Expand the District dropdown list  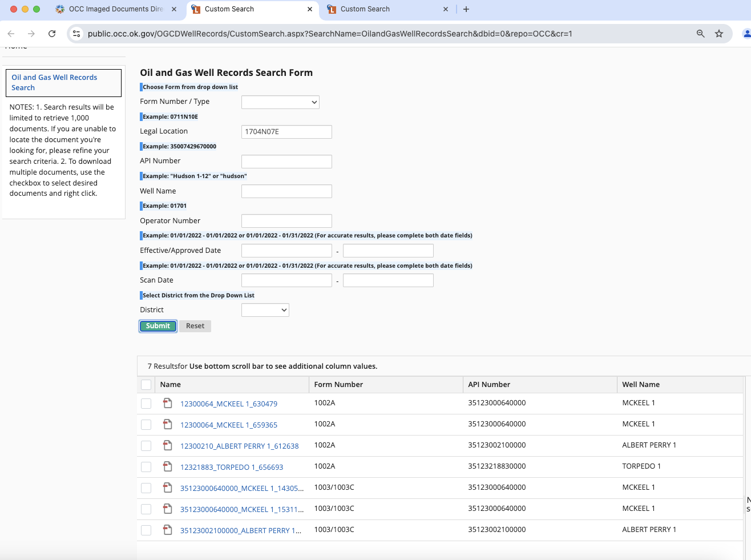click(x=265, y=310)
